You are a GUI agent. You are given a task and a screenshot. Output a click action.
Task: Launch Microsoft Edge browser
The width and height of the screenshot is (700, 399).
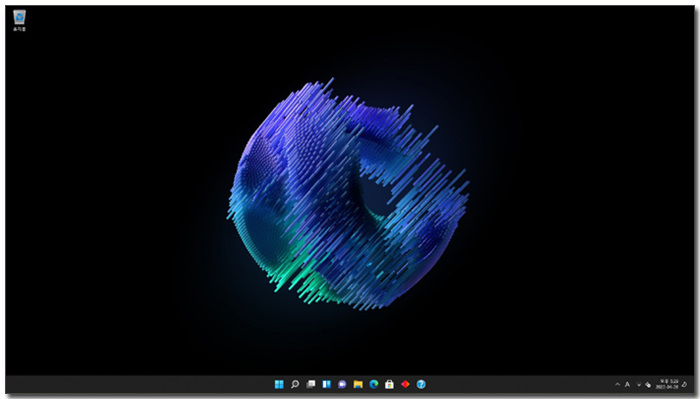click(x=374, y=384)
